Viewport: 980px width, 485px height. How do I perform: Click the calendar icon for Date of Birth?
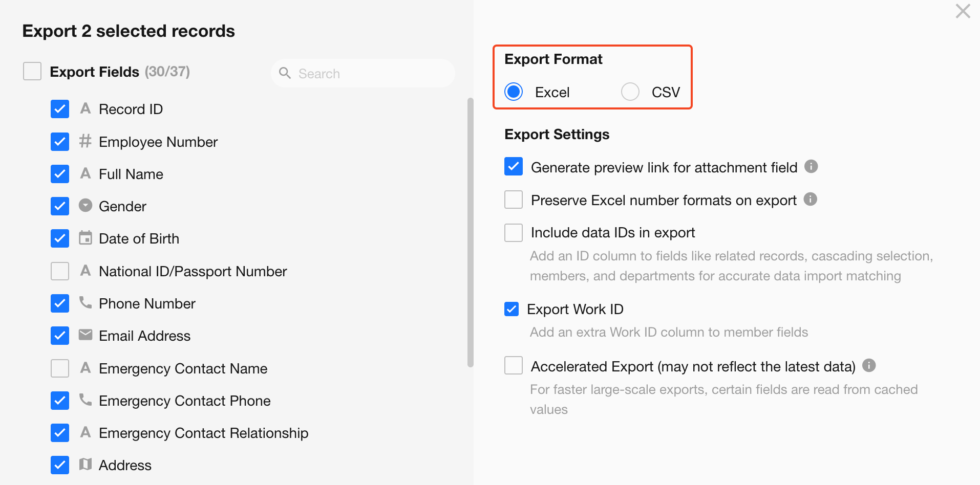pos(86,238)
